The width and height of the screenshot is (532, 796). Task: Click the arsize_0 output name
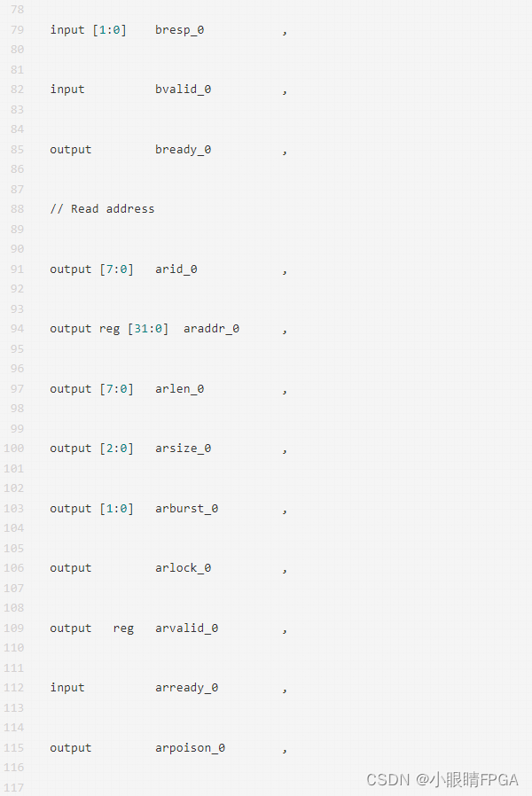tap(183, 448)
